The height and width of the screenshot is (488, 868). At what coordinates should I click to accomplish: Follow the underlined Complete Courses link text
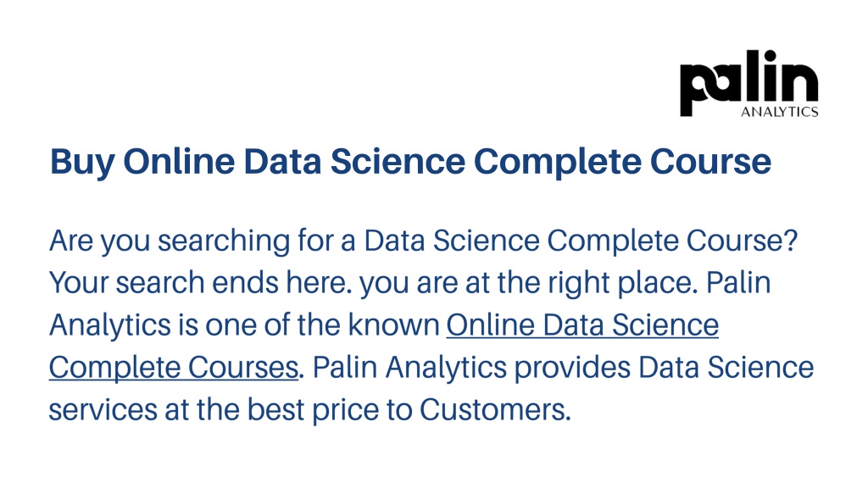click(174, 368)
